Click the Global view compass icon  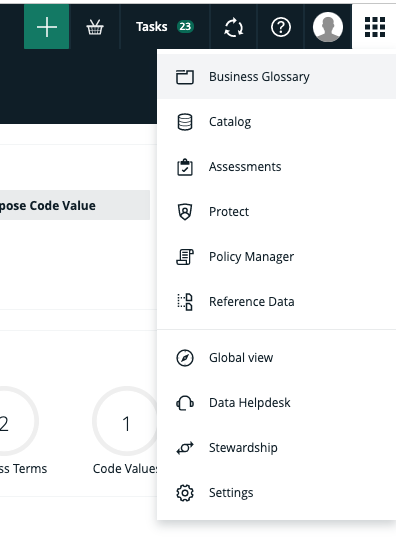pyautogui.click(x=185, y=358)
